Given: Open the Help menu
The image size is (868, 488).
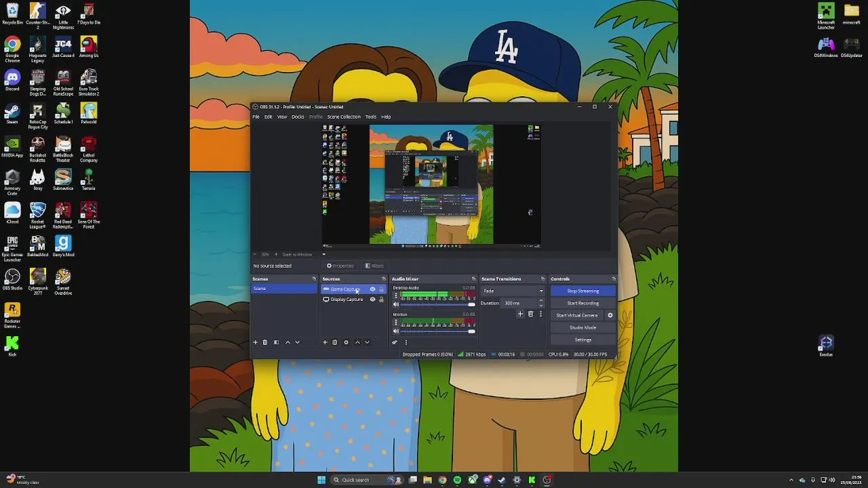Looking at the screenshot, I should [386, 117].
